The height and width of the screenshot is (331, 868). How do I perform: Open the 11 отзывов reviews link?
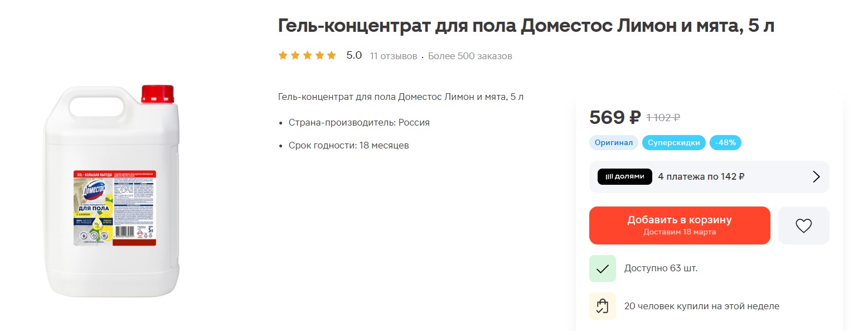[x=393, y=56]
